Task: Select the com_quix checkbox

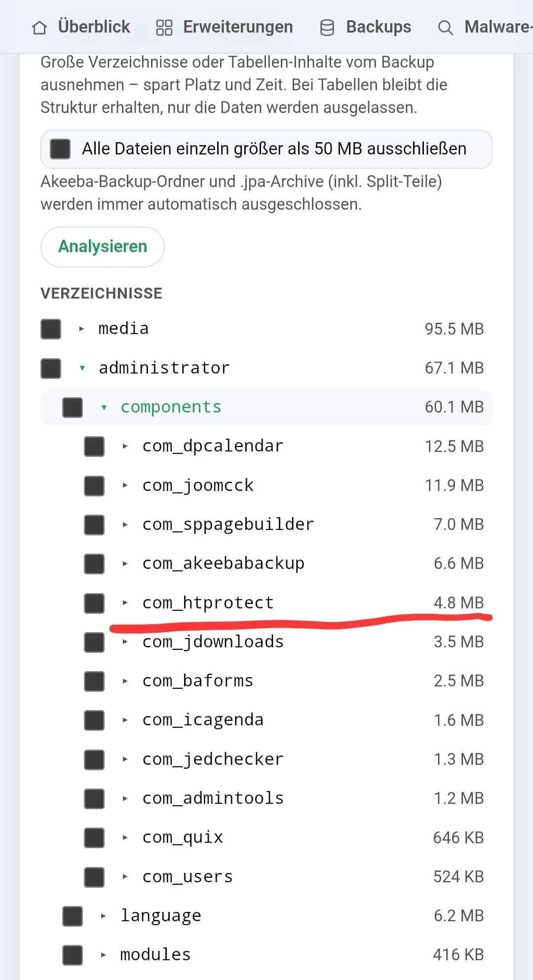Action: pyautogui.click(x=94, y=837)
